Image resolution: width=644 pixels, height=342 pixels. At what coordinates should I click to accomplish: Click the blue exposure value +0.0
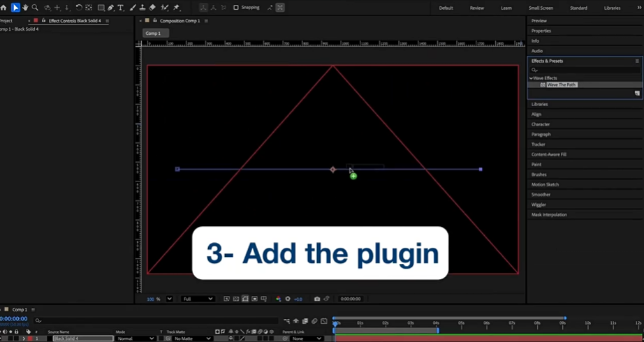click(298, 299)
